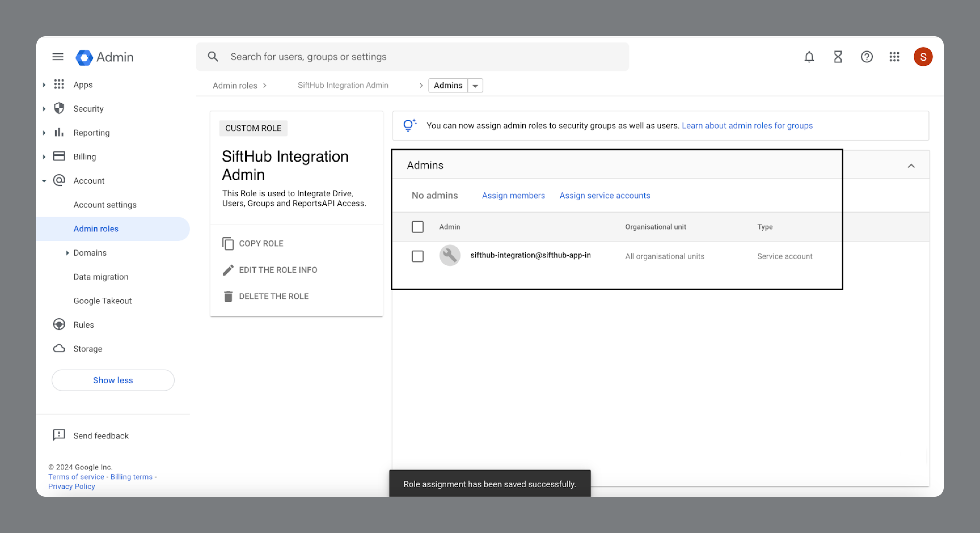Viewport: 980px width, 533px height.
Task: Click the Delete the Role trash icon
Action: [228, 296]
